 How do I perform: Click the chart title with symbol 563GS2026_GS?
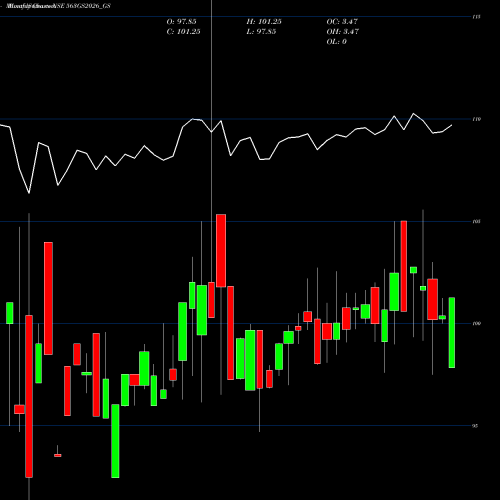coord(59,6)
